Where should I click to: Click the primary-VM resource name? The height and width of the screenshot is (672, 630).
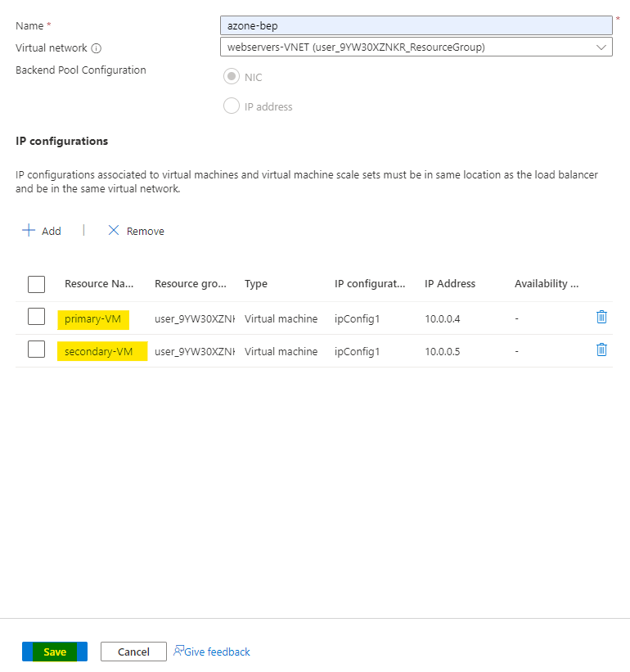click(93, 318)
